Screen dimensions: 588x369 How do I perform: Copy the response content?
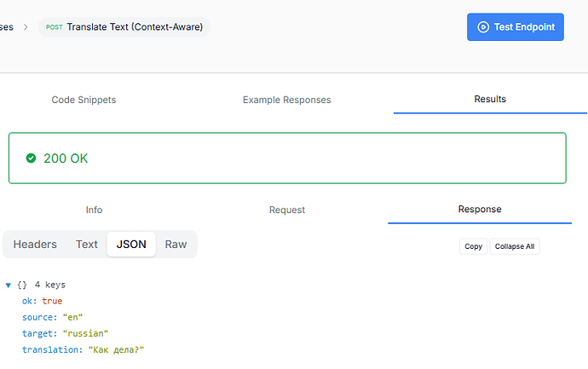(473, 246)
